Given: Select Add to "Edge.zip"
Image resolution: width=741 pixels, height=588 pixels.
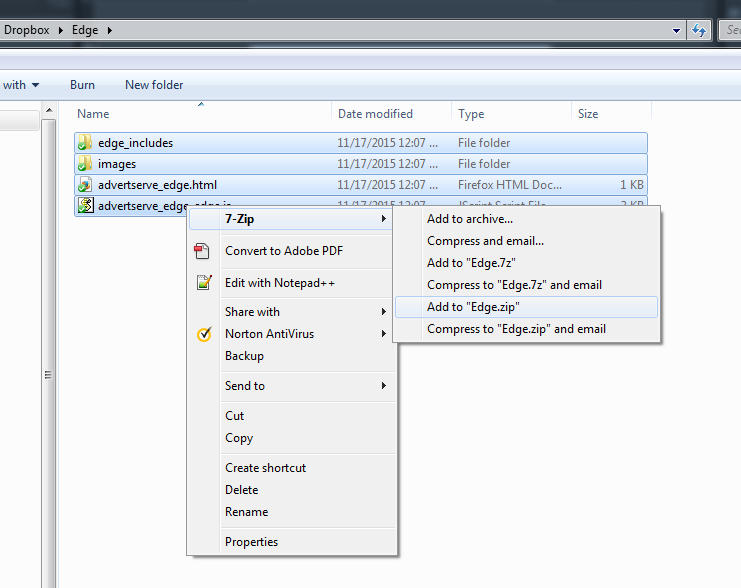Looking at the screenshot, I should (526, 307).
